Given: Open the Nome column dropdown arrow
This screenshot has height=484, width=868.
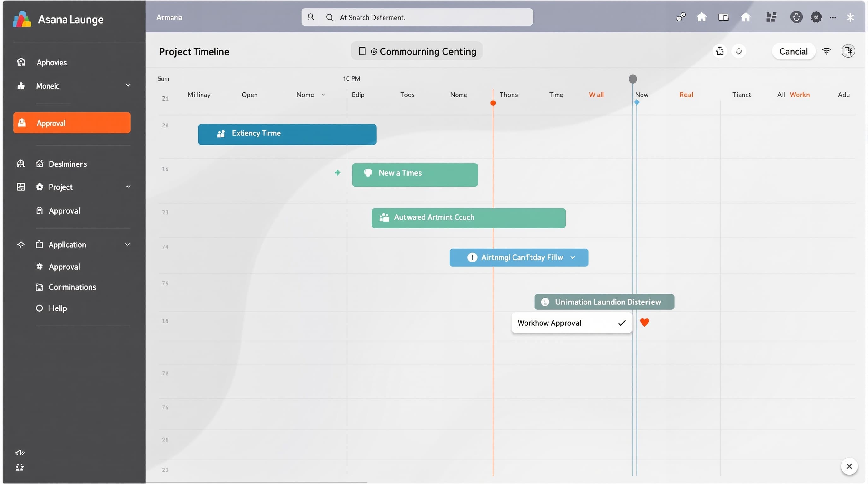Looking at the screenshot, I should coord(324,95).
